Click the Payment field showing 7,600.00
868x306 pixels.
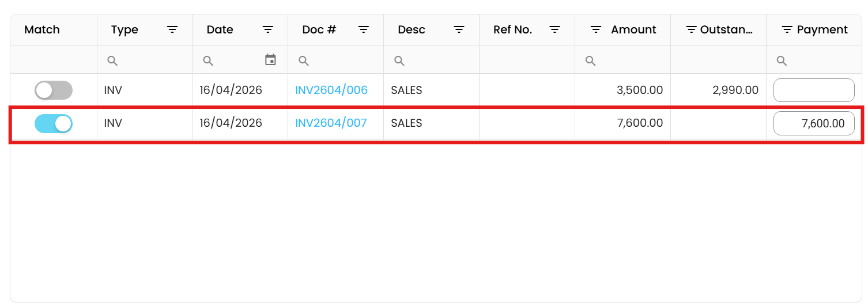(813, 123)
